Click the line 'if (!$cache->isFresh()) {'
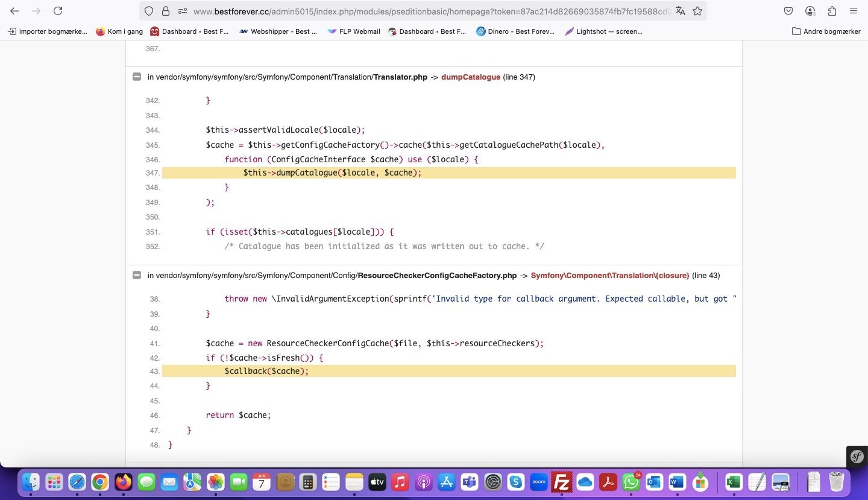Viewport: 868px width, 500px height. pos(265,358)
